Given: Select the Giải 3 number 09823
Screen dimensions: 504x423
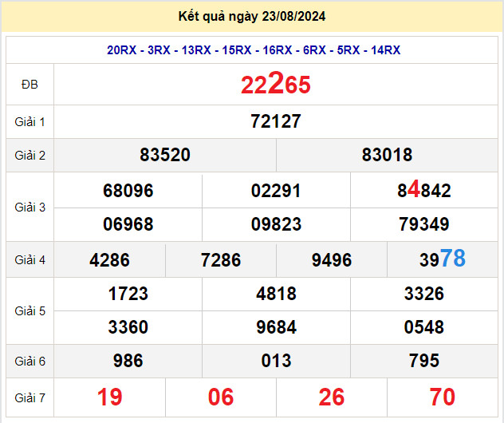Looking at the screenshot, I should coord(276,224).
